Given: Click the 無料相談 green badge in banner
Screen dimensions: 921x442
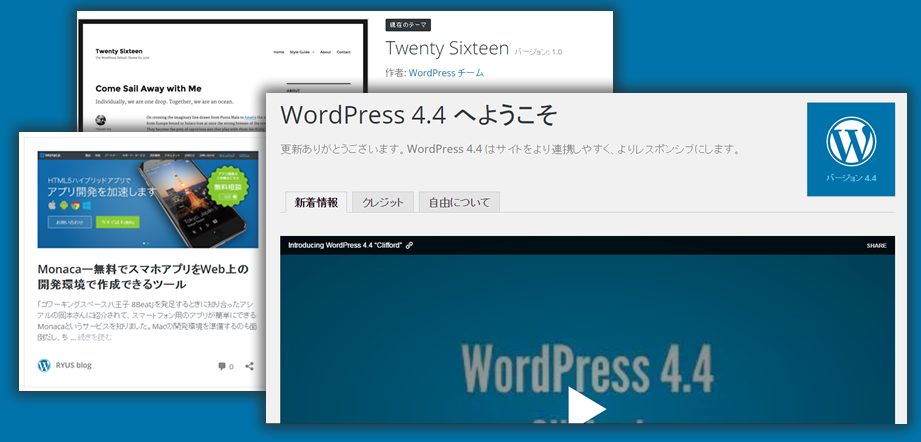Looking at the screenshot, I should 229,187.
